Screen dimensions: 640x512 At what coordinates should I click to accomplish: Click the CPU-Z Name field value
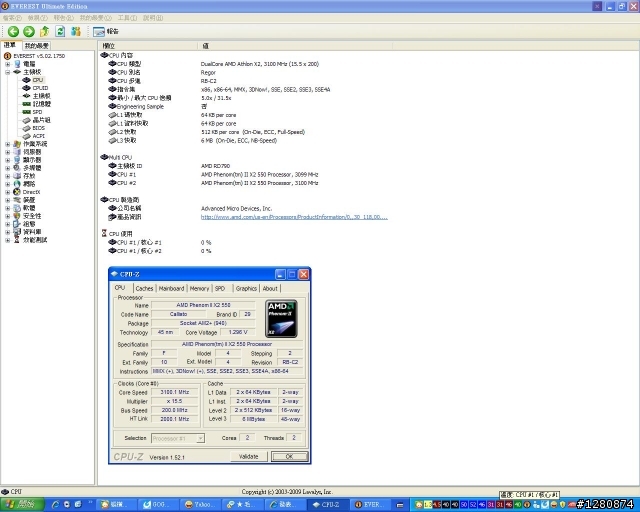pos(203,305)
